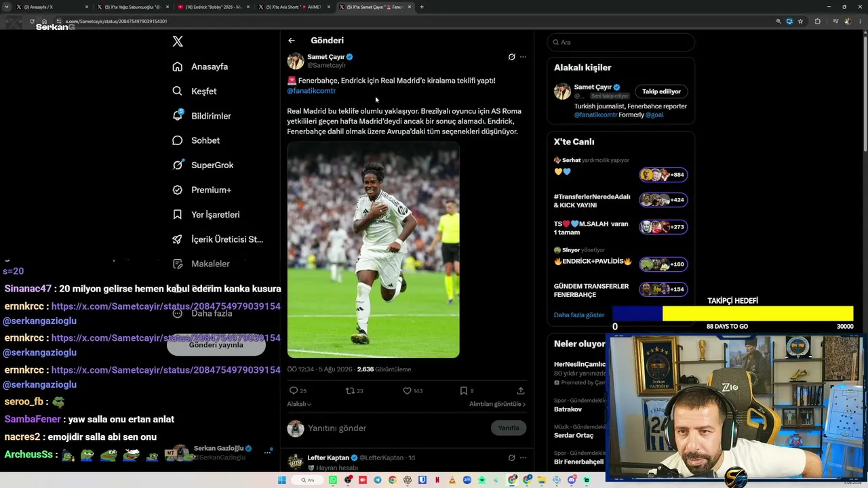Viewport: 868px width, 488px height.
Task: Click the Ara search field on X
Action: pos(621,42)
